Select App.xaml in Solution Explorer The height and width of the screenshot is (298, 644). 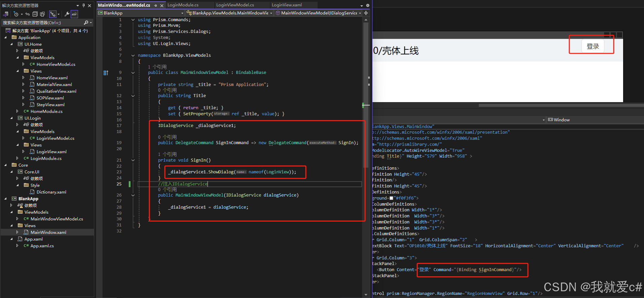tap(33, 239)
